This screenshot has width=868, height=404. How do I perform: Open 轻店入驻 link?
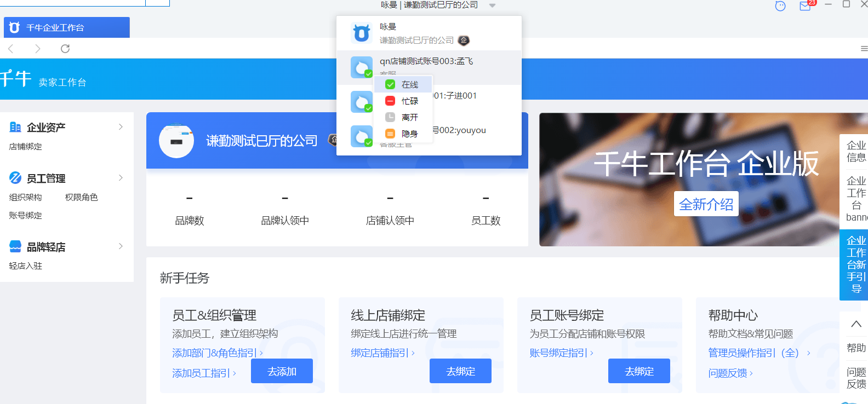[25, 266]
